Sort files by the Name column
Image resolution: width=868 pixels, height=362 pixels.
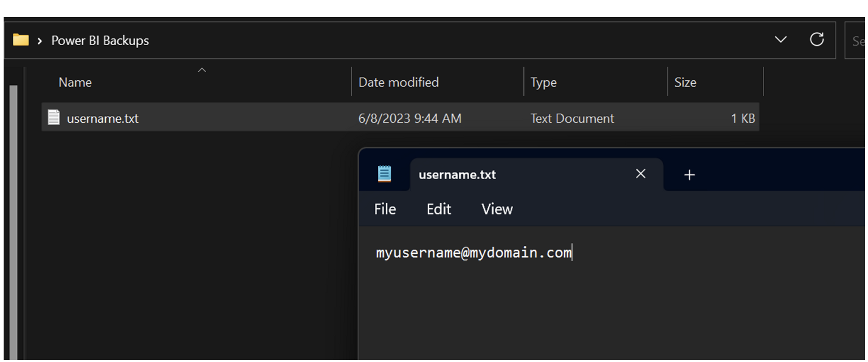(75, 82)
